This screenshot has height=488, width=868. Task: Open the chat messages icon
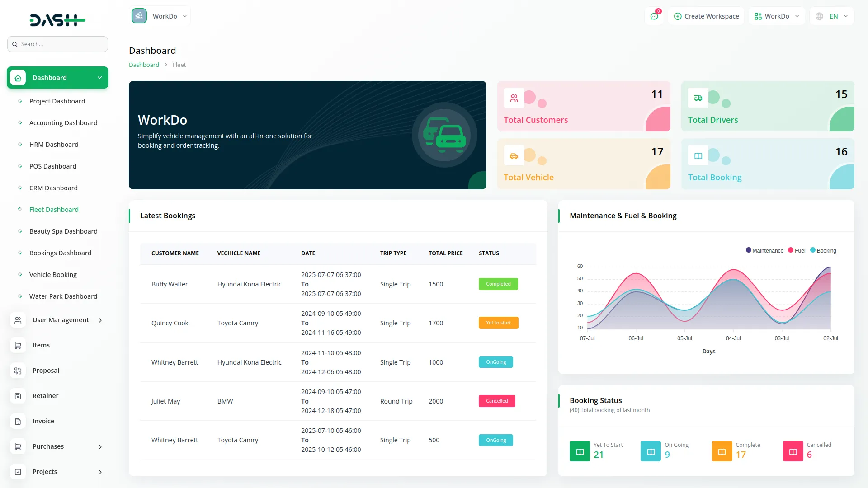coord(654,16)
